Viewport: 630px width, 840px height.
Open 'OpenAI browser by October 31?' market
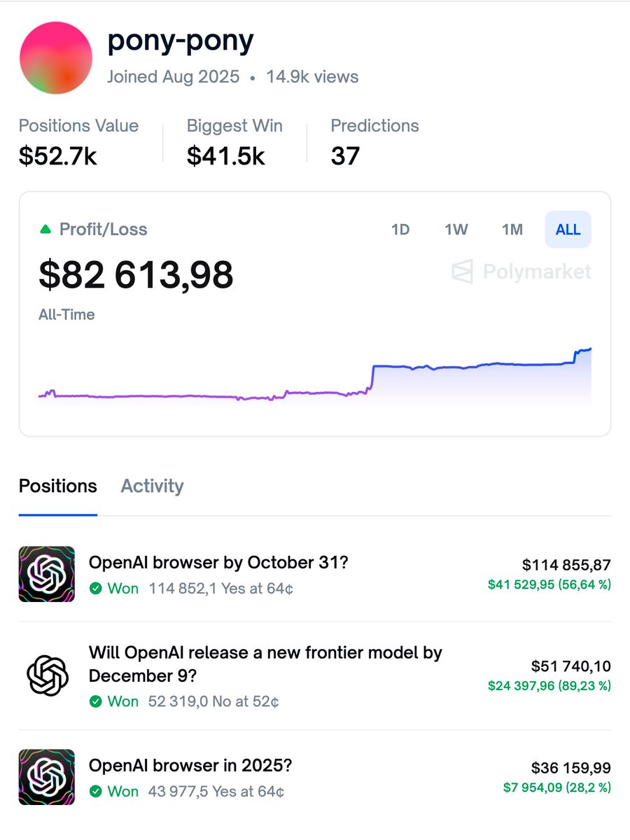218,563
